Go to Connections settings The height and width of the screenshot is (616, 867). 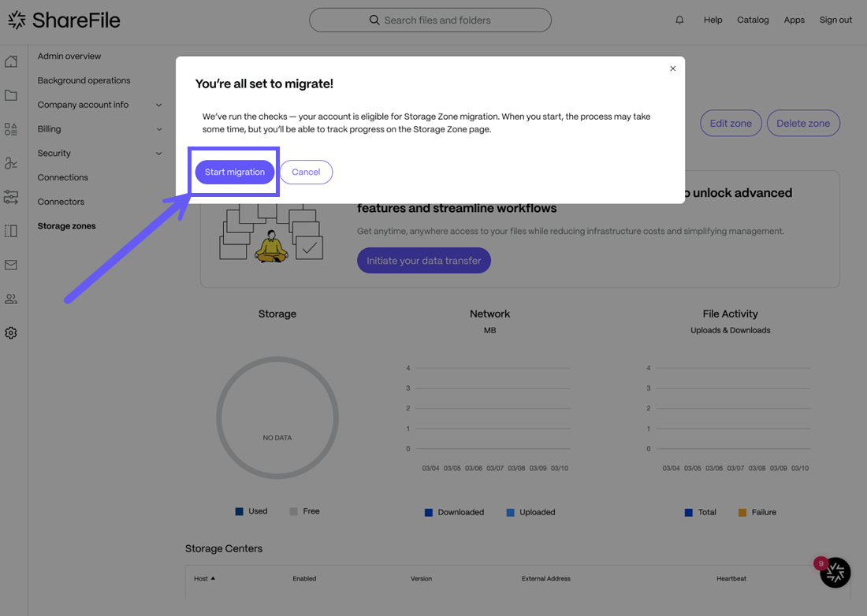[x=62, y=177]
